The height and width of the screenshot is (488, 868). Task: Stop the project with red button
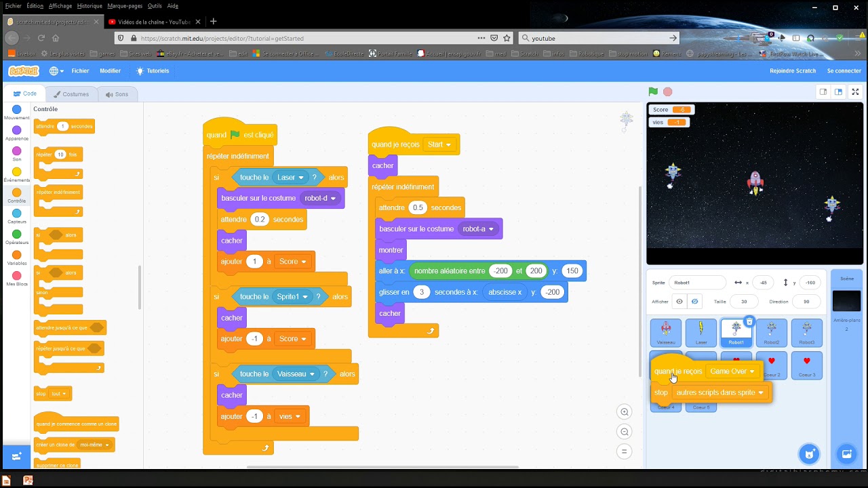tap(668, 91)
